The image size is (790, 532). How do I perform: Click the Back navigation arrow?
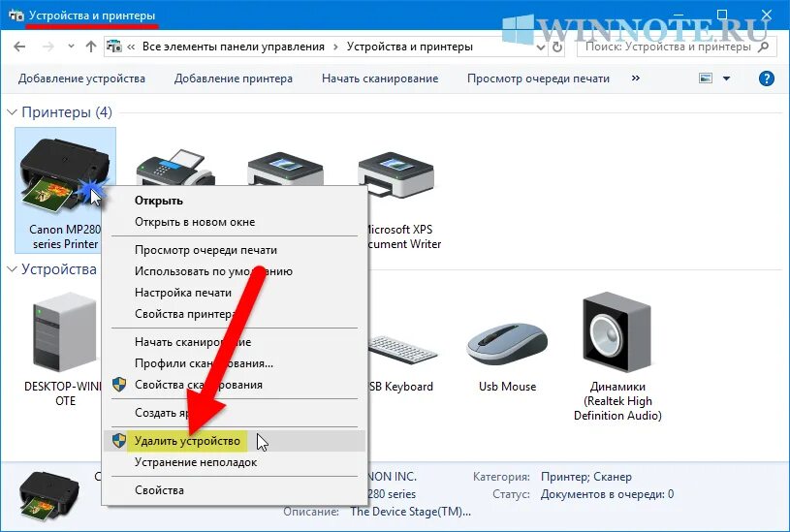click(x=19, y=47)
